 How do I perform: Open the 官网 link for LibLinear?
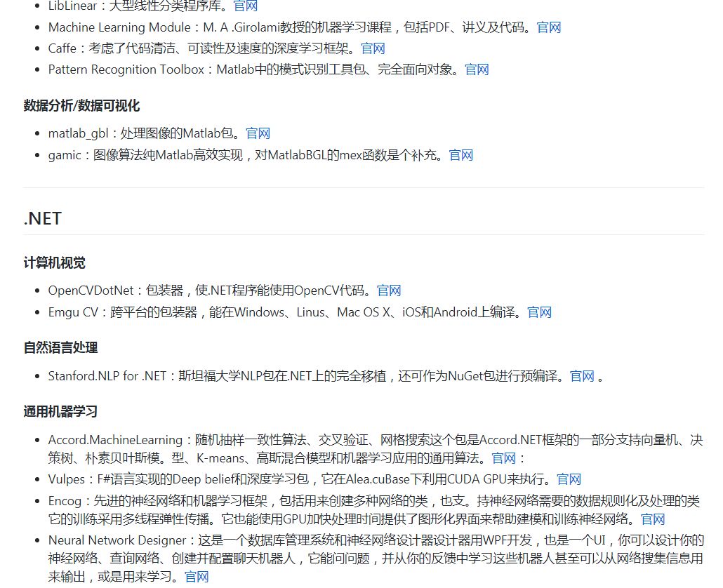(245, 6)
